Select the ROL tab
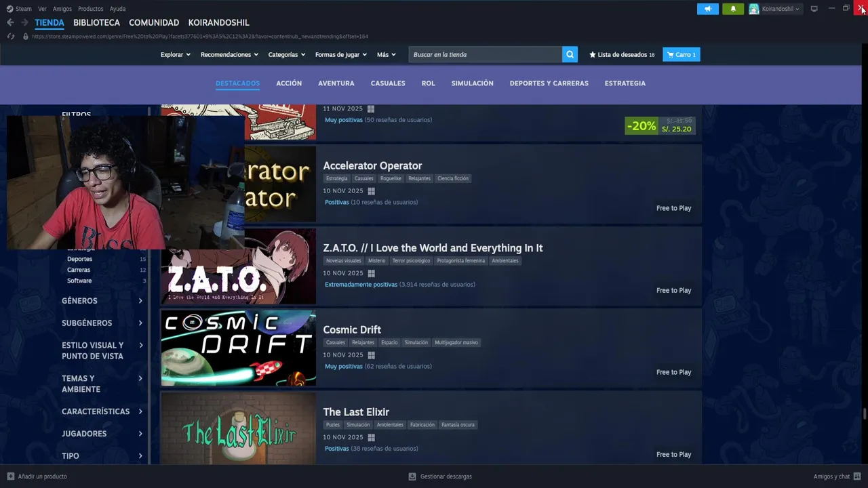Viewport: 868px width, 488px height. [x=428, y=83]
